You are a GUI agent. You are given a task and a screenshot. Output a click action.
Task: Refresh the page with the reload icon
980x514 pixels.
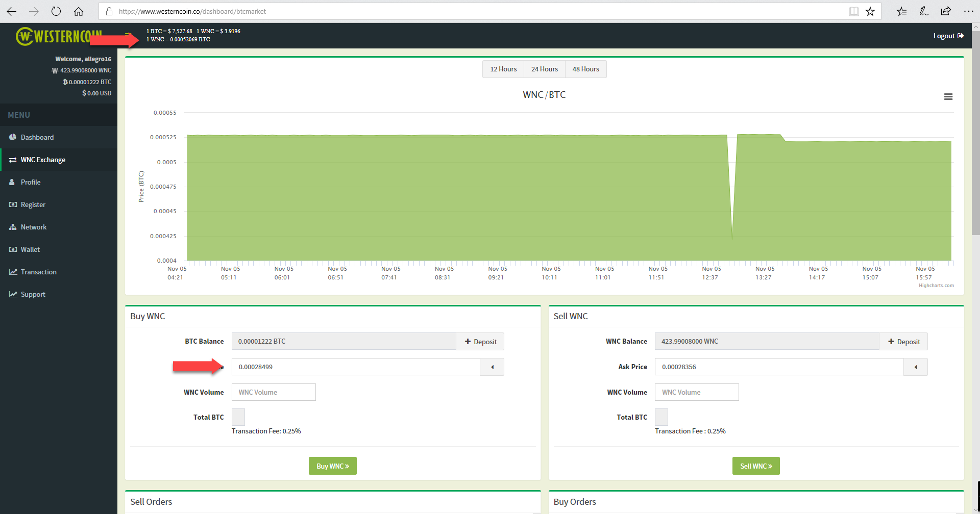pyautogui.click(x=56, y=11)
